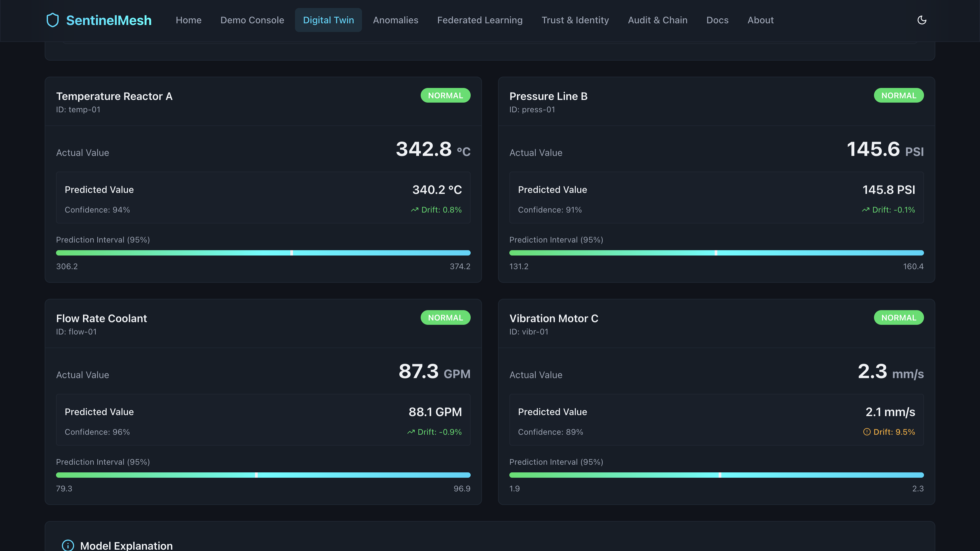Click Pressure Line B drift trend icon
Screen dimensions: 980x551
[x=865, y=210]
